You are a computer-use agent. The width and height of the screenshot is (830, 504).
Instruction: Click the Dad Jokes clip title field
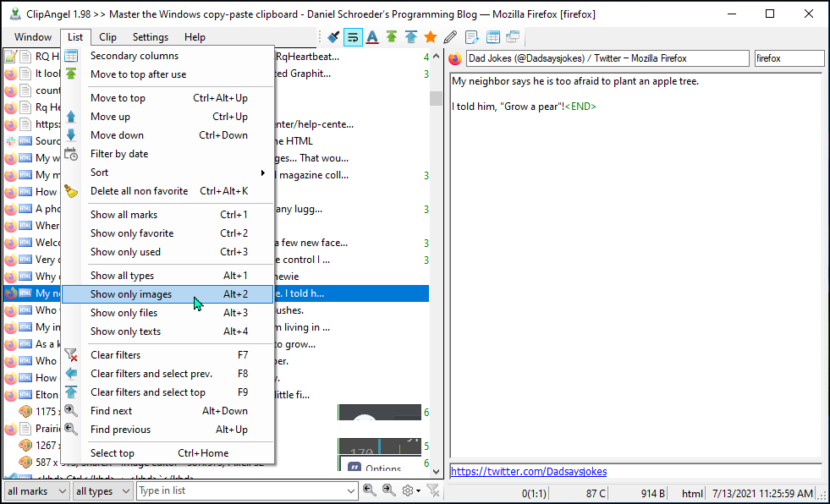pyautogui.click(x=607, y=58)
